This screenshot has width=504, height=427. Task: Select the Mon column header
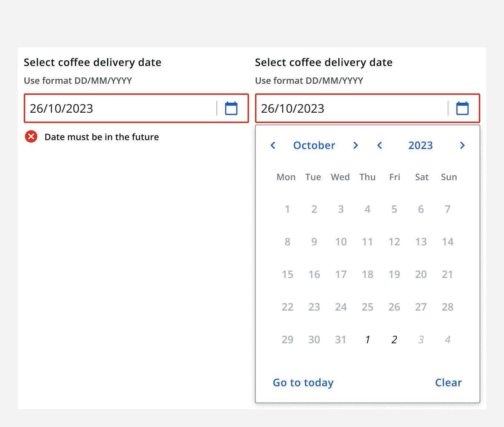(286, 177)
